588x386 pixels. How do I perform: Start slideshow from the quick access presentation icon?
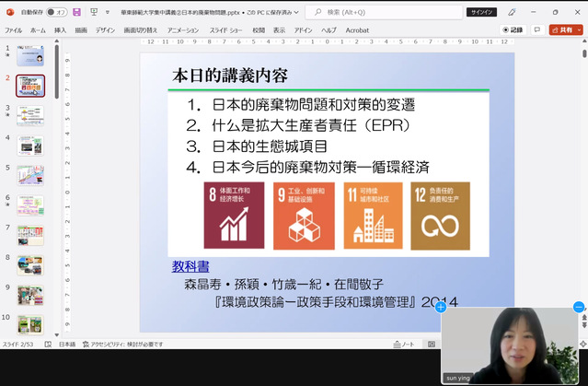coord(94,12)
